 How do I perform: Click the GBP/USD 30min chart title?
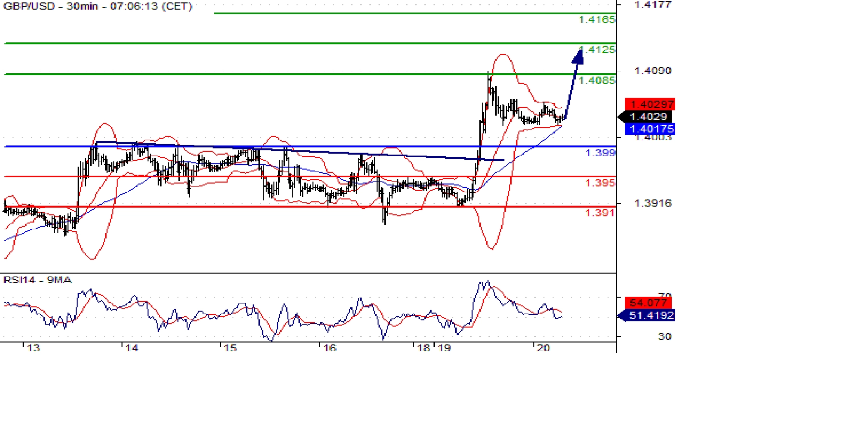click(98, 6)
